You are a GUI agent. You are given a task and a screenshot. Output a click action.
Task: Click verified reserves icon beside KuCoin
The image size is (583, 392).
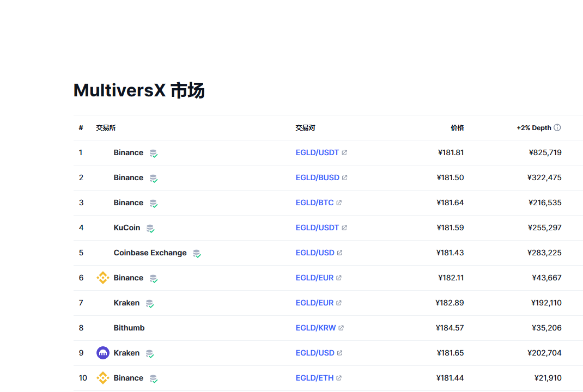(150, 229)
